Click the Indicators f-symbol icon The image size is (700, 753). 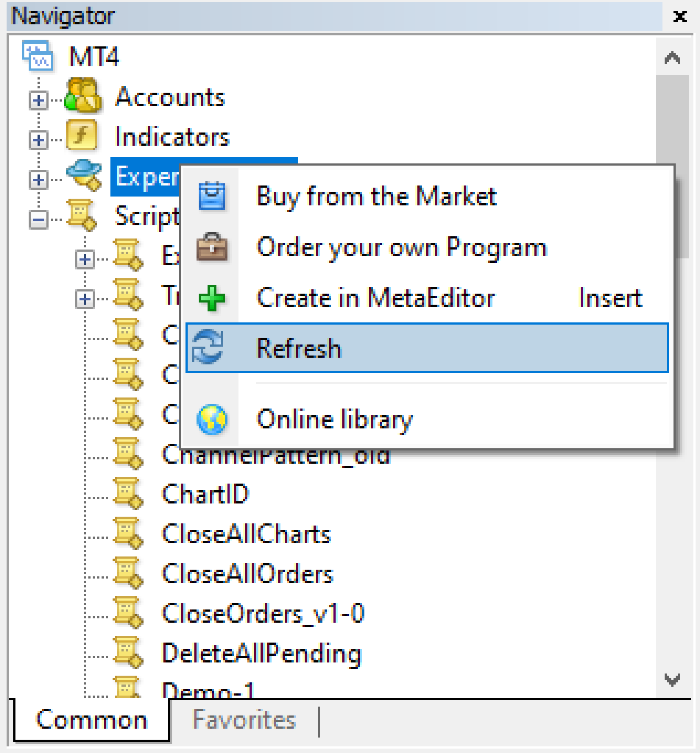tap(81, 136)
